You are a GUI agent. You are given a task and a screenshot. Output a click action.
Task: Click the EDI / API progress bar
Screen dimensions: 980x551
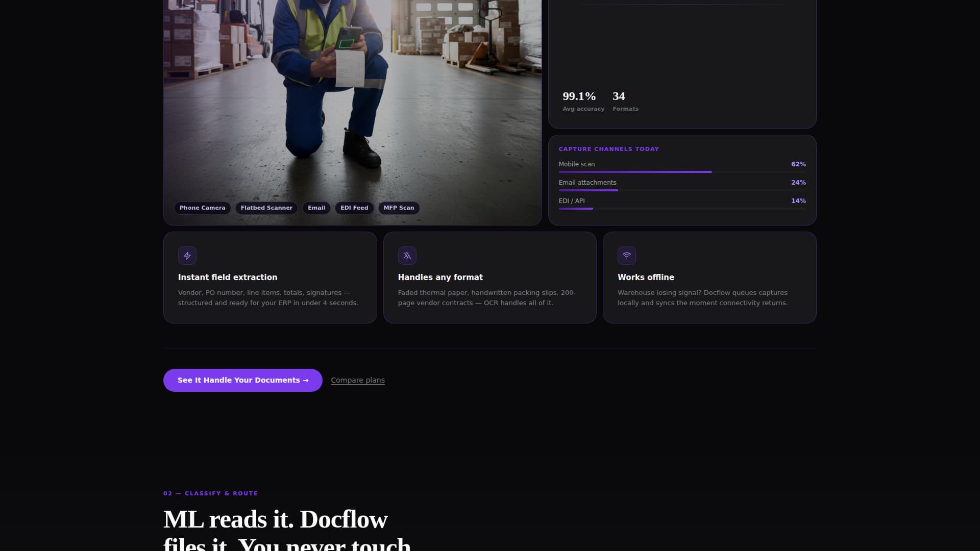tap(682, 209)
